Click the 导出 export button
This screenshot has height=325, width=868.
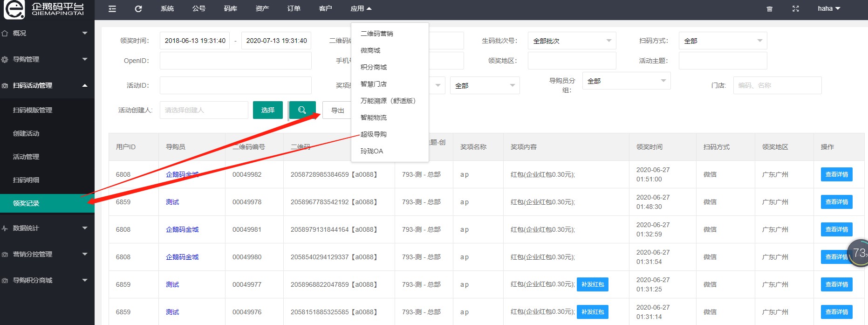337,111
